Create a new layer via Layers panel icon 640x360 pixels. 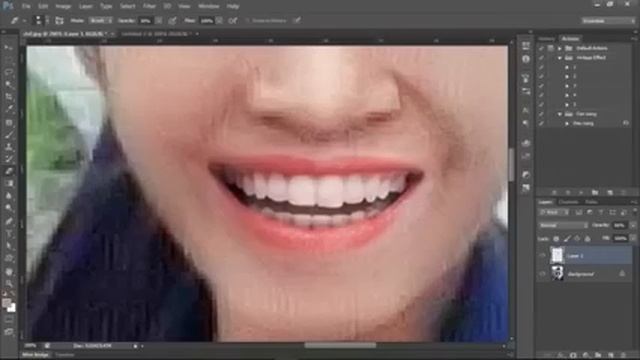click(611, 356)
